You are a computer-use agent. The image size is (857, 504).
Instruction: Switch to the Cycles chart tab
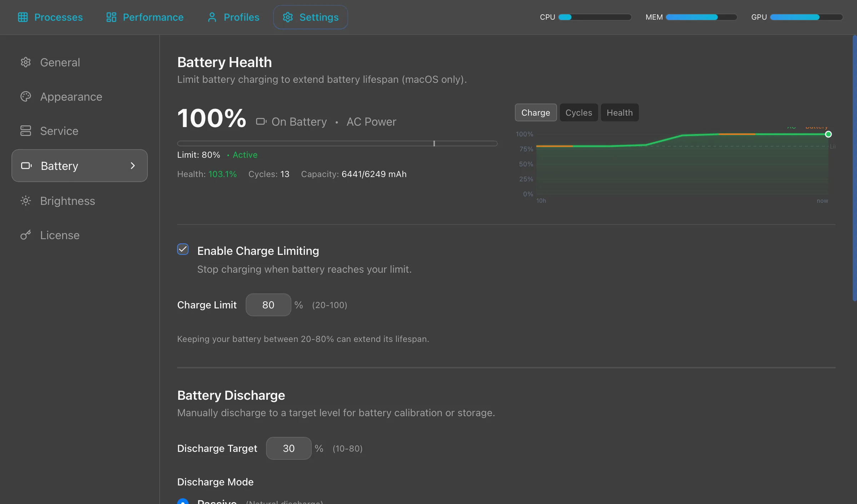578,112
